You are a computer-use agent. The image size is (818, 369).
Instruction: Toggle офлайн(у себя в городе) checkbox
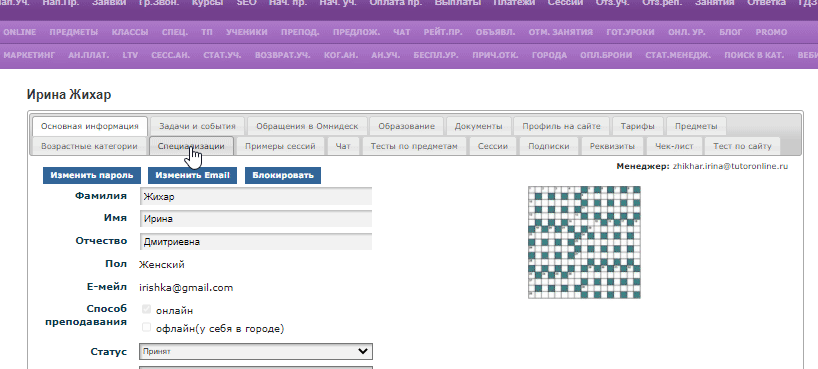[147, 327]
